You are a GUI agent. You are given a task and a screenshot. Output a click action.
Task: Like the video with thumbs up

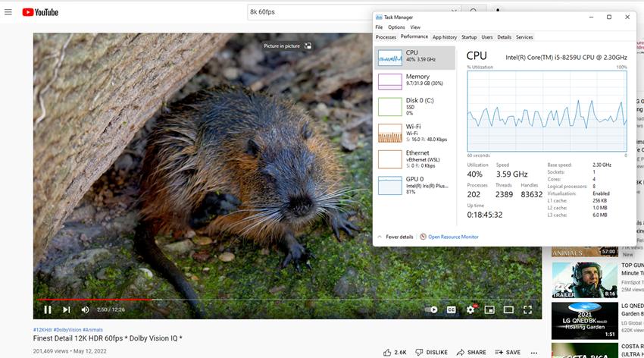[x=388, y=352]
